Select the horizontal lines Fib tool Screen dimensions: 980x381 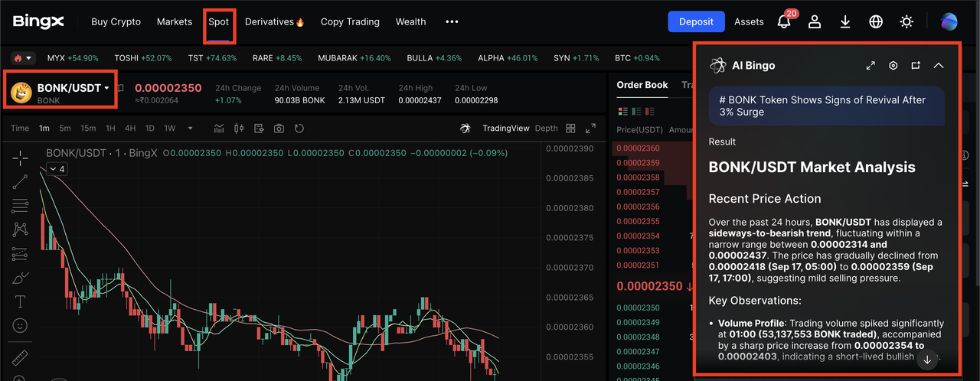click(21, 205)
